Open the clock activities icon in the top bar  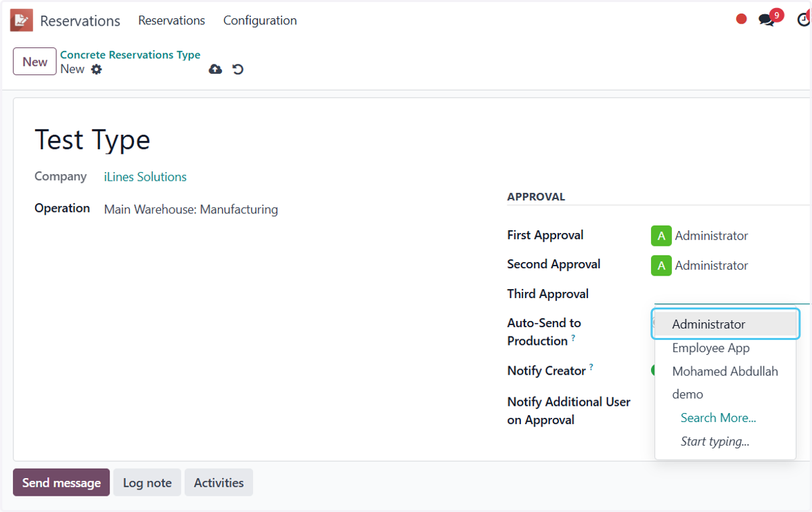click(x=804, y=20)
